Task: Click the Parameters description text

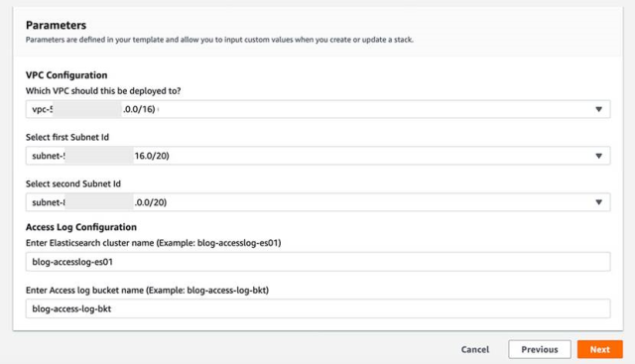Action: (219, 40)
